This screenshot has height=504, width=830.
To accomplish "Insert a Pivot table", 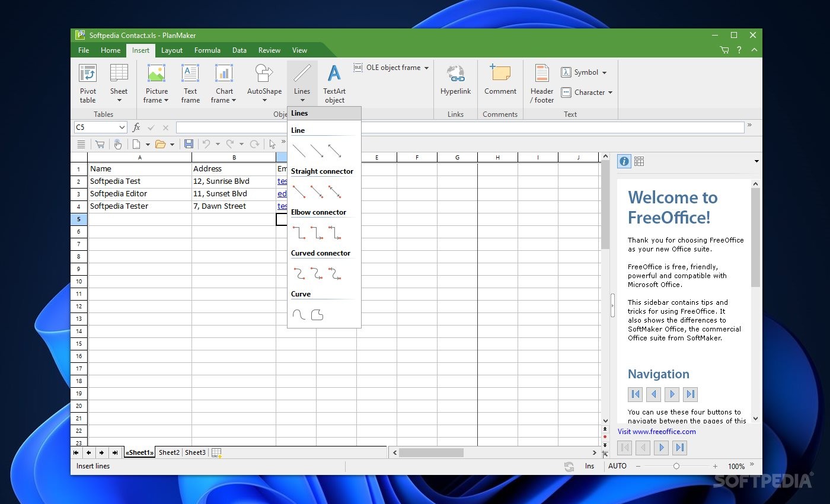I will 88,84.
